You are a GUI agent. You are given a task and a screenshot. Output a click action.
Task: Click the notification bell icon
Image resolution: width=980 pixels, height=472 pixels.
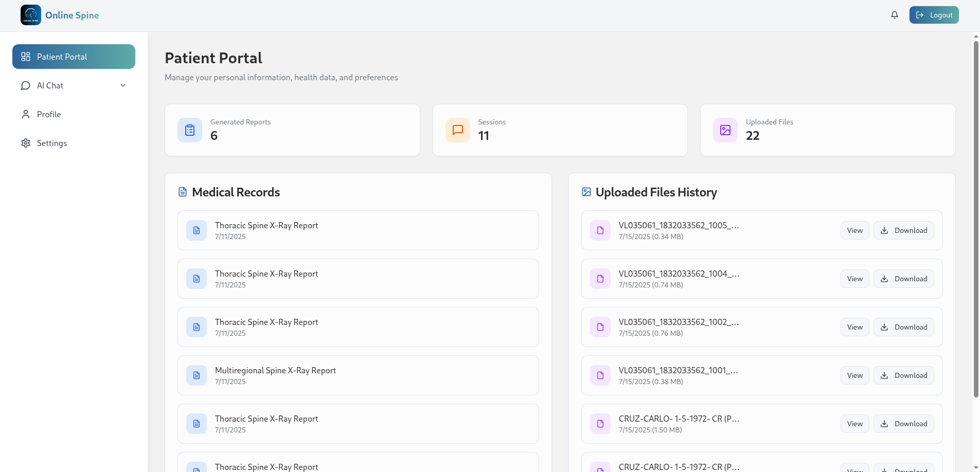[x=895, y=15]
